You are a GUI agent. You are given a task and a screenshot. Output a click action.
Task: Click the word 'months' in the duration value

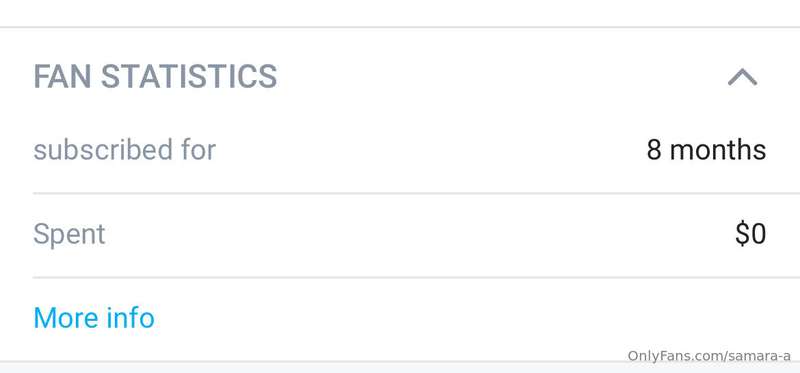tap(718, 150)
